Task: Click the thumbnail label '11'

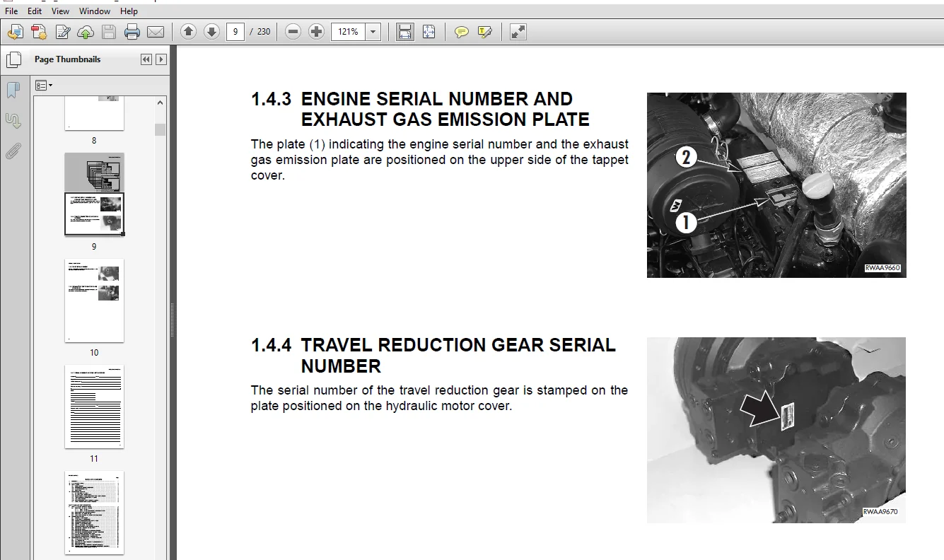Action: click(94, 459)
